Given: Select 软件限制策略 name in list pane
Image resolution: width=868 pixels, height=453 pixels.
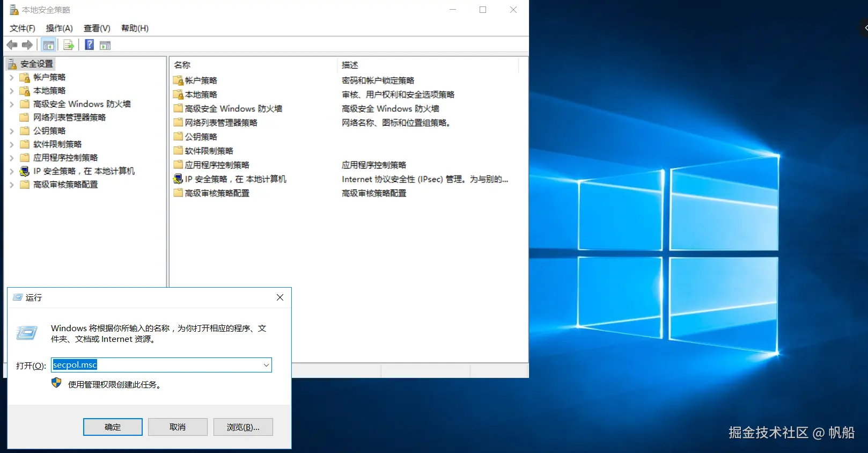Looking at the screenshot, I should point(209,151).
